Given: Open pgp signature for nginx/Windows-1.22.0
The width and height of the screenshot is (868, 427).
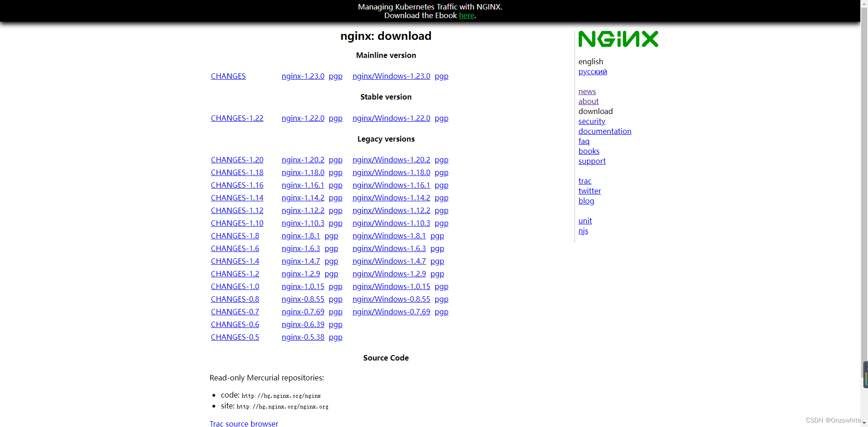Looking at the screenshot, I should 442,118.
